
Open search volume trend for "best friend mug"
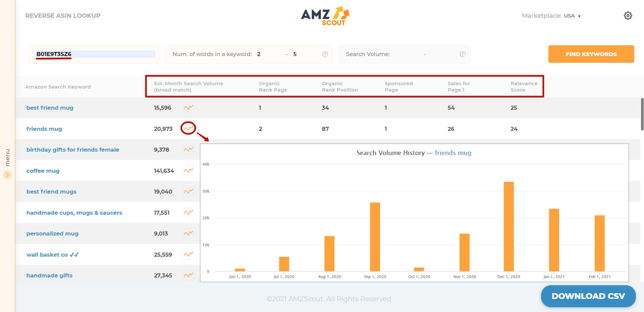click(x=188, y=107)
